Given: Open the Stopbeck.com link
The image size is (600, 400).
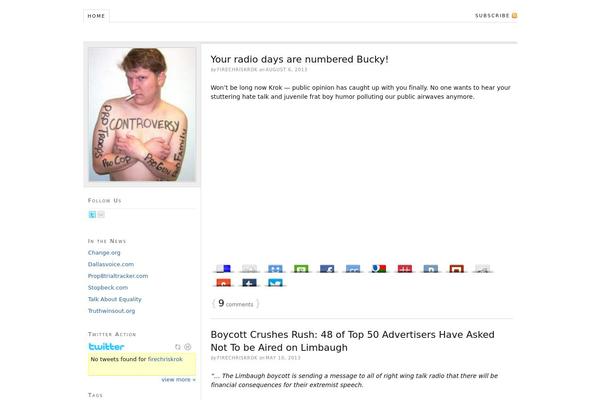Looking at the screenshot, I should (x=108, y=287).
